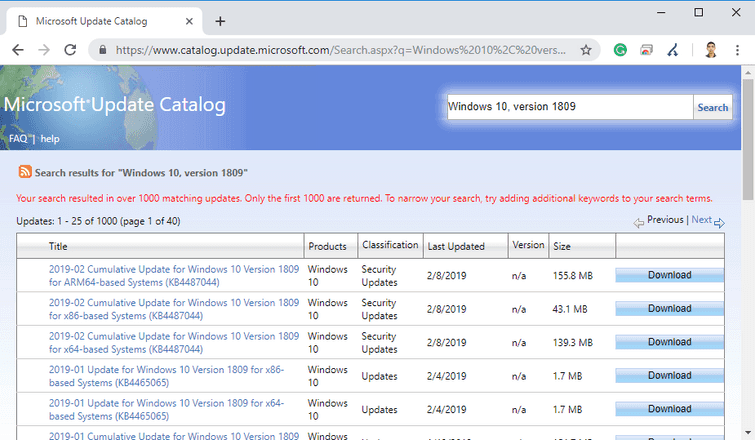Open the green Grammarly extension
This screenshot has height=440, width=755.
pyautogui.click(x=620, y=50)
